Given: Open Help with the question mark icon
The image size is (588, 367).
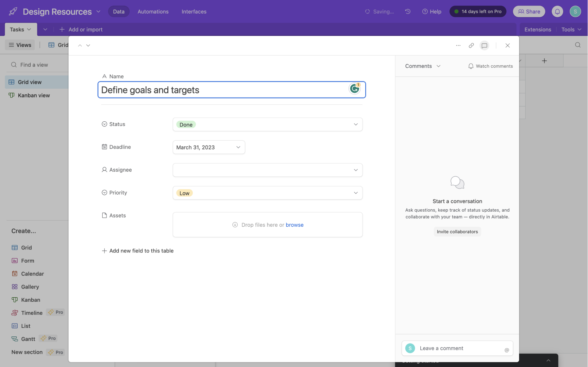Looking at the screenshot, I should coord(432,11).
